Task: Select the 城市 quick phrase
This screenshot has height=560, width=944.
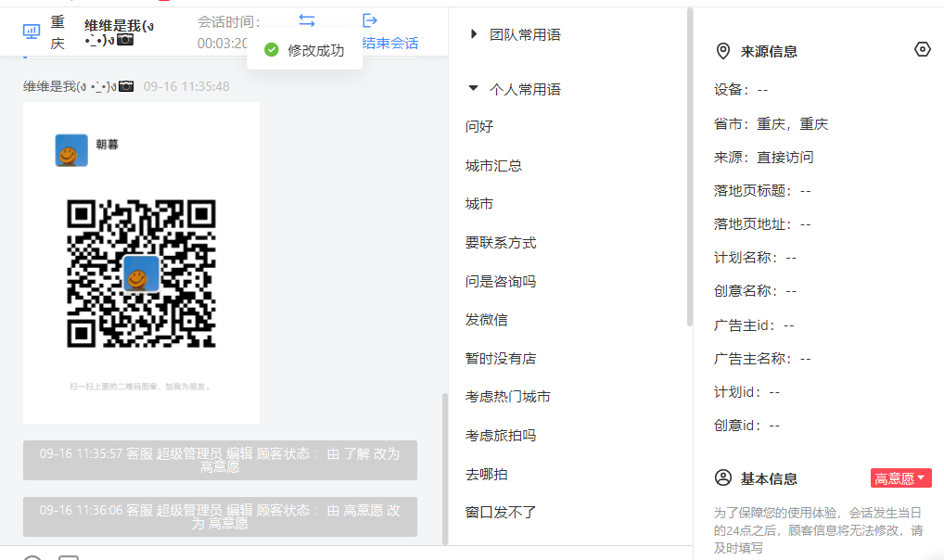Action: pyautogui.click(x=479, y=204)
